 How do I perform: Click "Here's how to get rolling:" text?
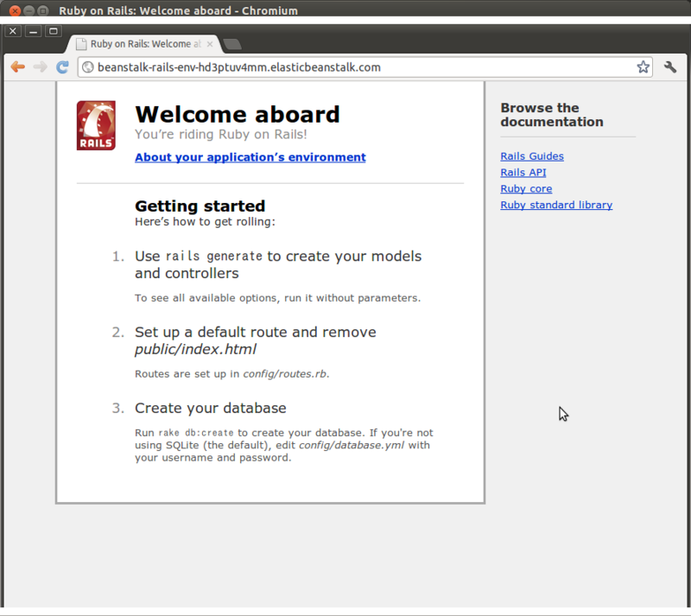click(205, 222)
